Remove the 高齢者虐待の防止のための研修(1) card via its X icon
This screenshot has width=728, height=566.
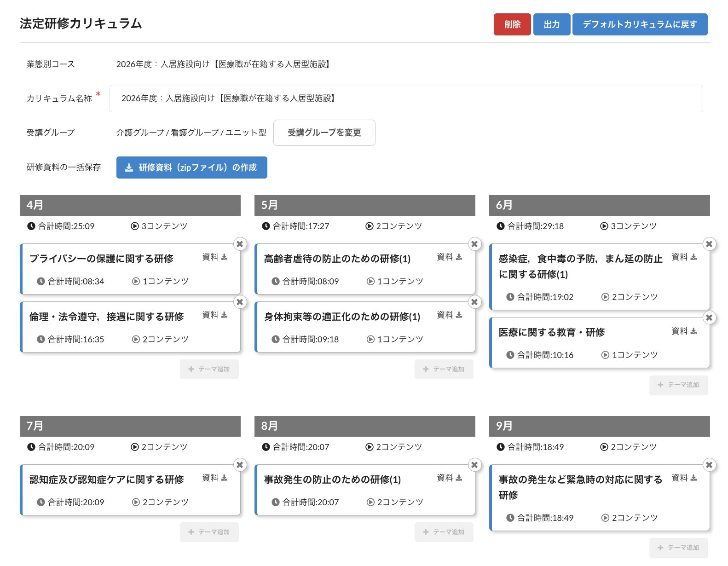click(x=474, y=244)
